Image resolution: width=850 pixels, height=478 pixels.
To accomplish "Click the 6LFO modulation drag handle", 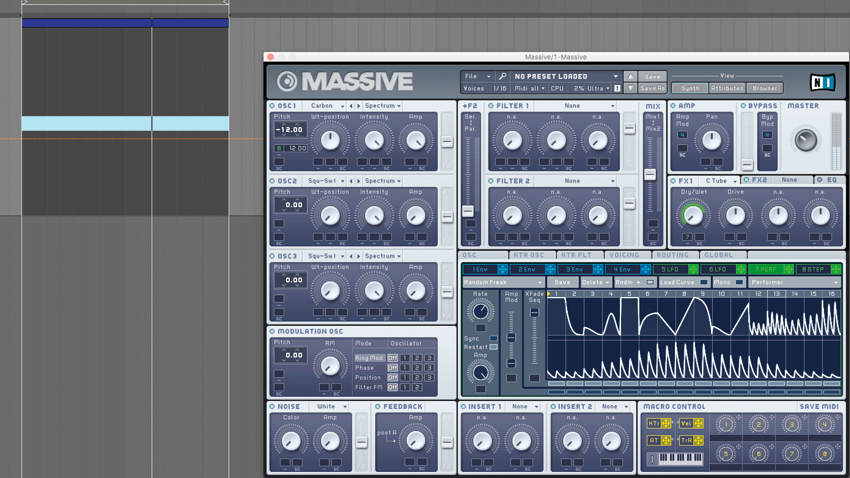I will pyautogui.click(x=741, y=269).
